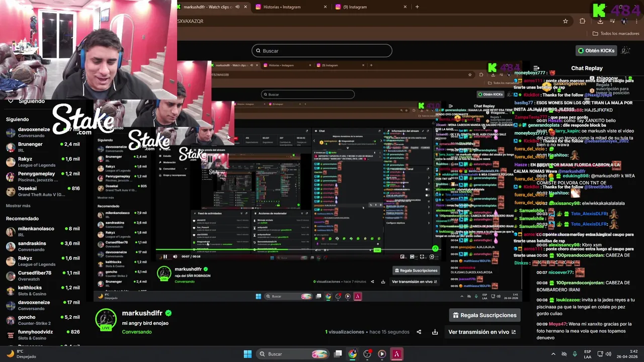
Task: Close the (9) Instagram browser tab
Action: click(405, 7)
